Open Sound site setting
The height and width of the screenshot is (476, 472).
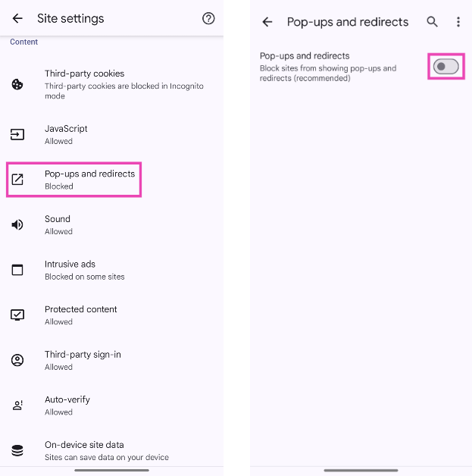58,224
